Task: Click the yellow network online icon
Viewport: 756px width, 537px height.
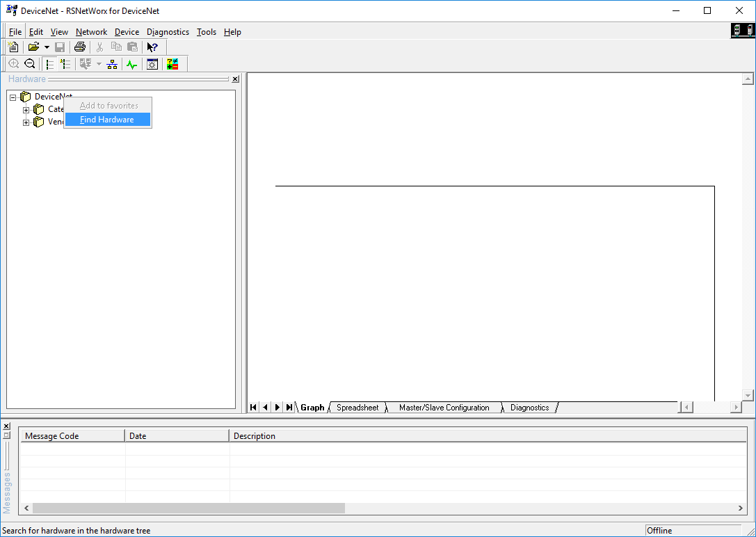Action: [x=112, y=63]
